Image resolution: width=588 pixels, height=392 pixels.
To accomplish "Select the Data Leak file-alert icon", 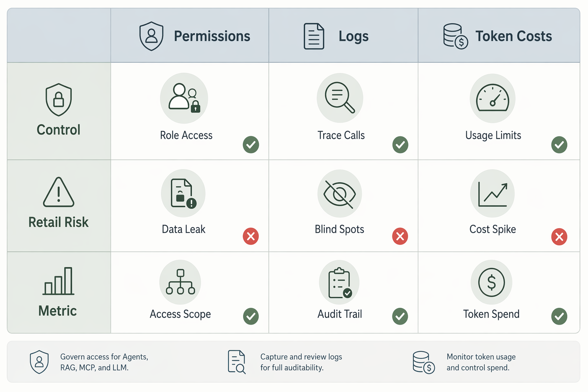I will click(x=183, y=193).
